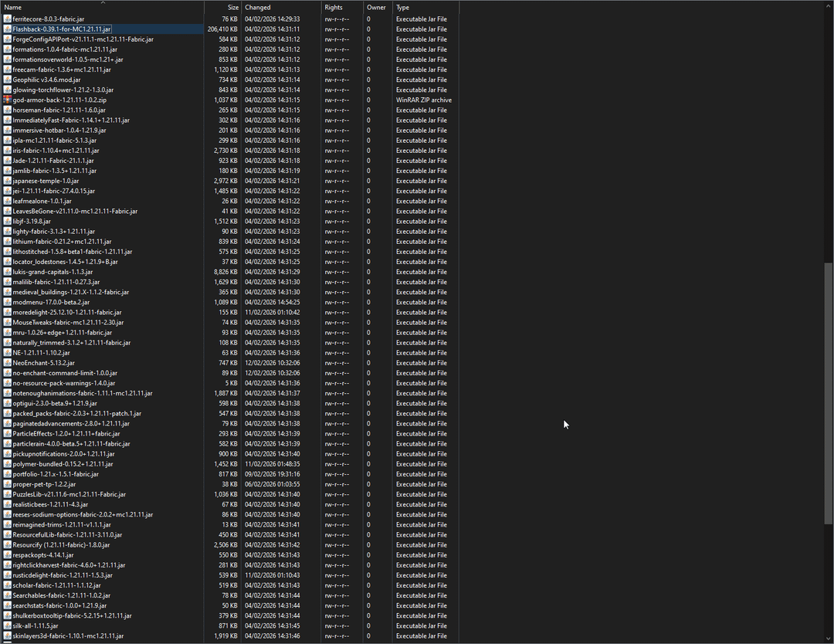834x644 pixels.
Task: Click the WinRAR icon beside god-armor-back zip
Action: click(7, 100)
